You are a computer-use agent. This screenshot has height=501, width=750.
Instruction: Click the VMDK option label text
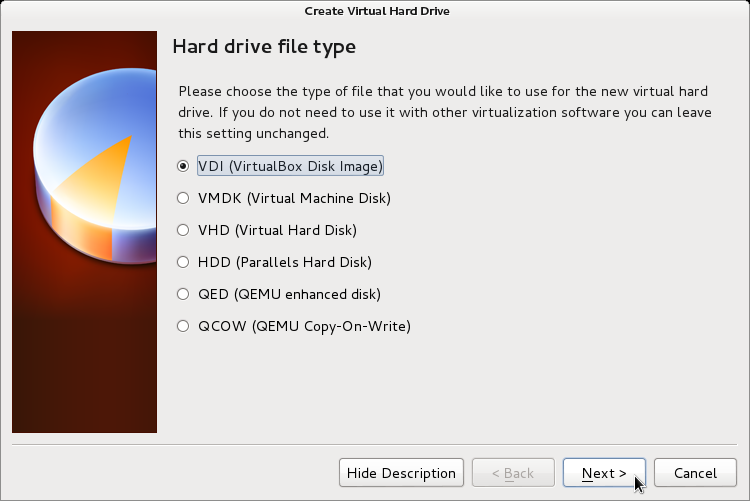(294, 198)
